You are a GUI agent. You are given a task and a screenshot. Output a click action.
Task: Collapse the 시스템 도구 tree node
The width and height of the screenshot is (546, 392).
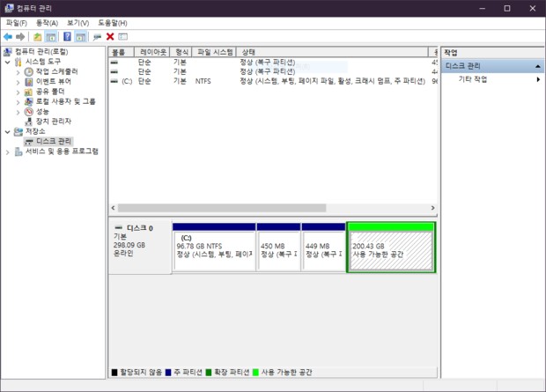[x=7, y=62]
